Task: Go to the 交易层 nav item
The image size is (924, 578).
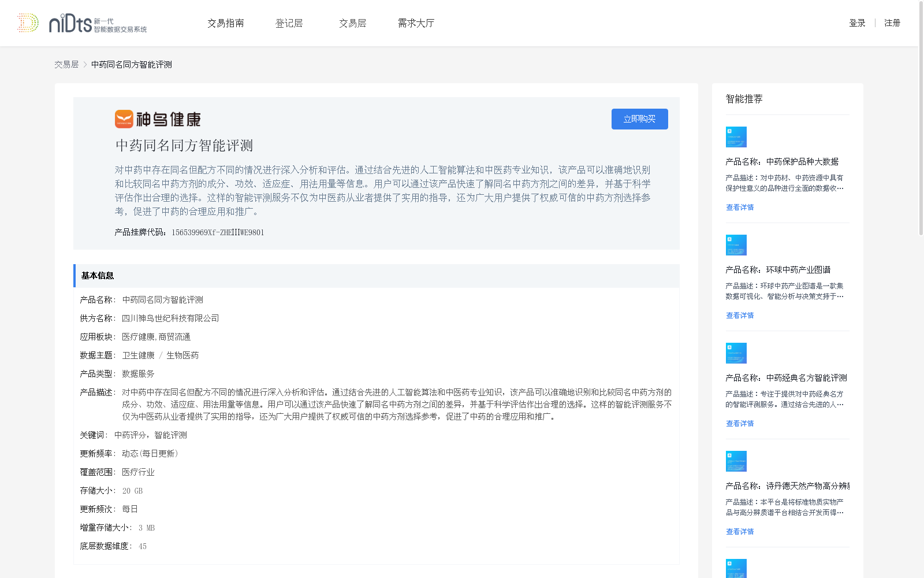Action: coord(353,23)
